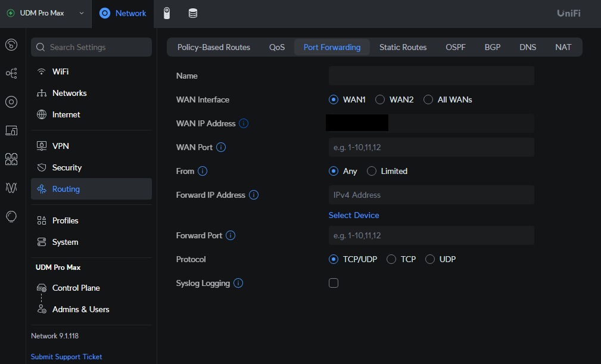Choose TCP protocol radio button
Viewport: 601px width, 364px height.
391,259
